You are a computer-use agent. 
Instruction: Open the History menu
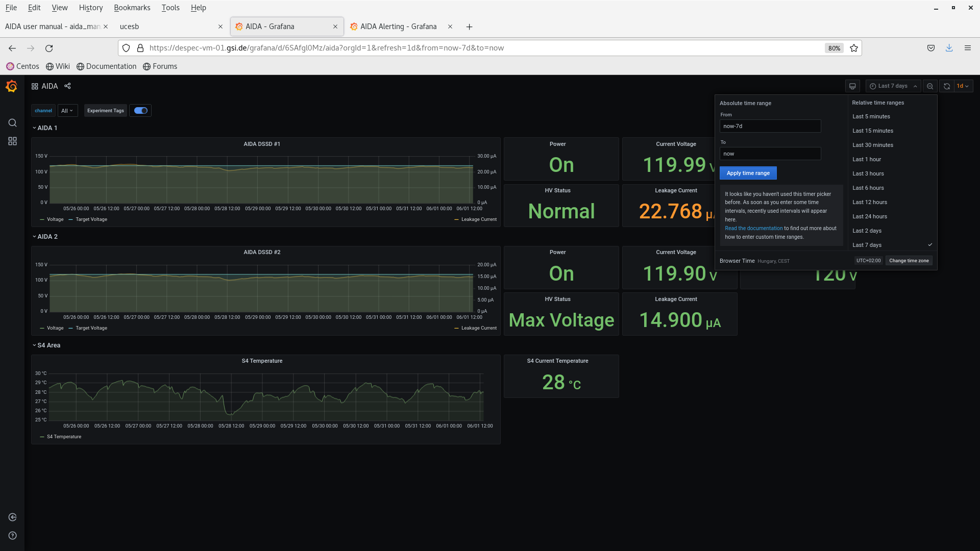tap(91, 8)
